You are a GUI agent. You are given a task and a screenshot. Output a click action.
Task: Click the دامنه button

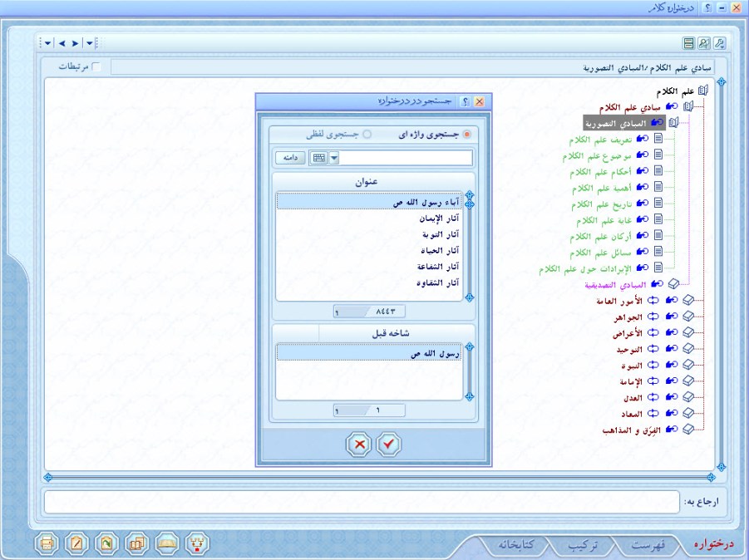291,157
